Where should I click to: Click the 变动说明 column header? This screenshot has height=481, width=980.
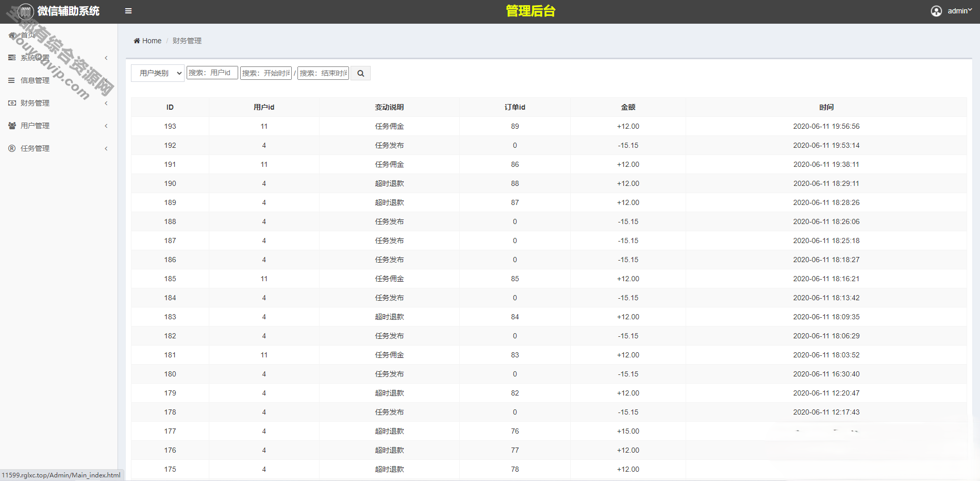389,107
